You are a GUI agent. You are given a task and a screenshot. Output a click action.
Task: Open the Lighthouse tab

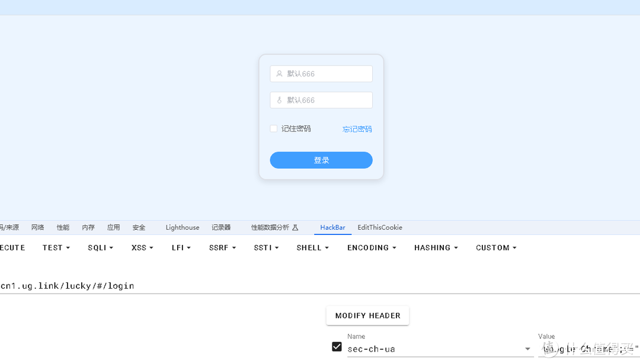(183, 227)
